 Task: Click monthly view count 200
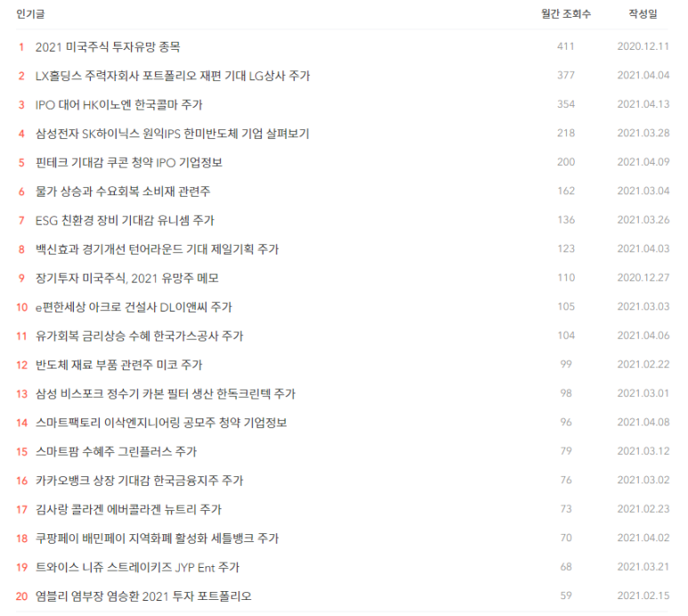tap(566, 162)
